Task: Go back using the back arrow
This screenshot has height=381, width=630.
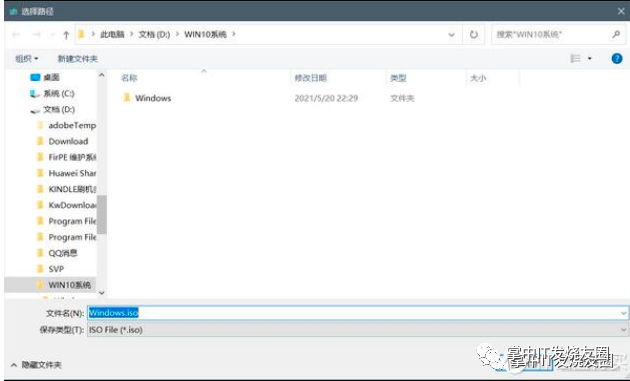Action: click(16, 35)
